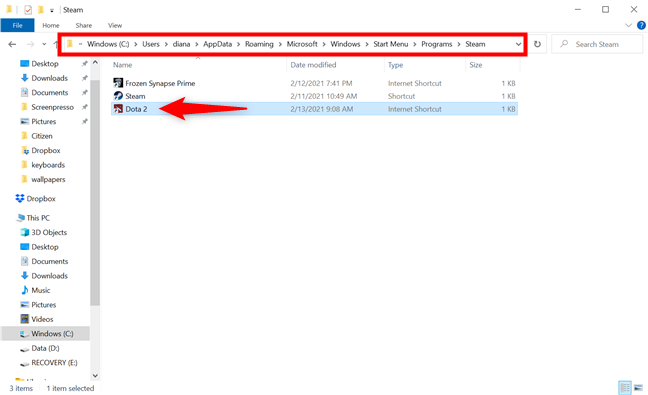Open Citizen folder in sidebar
Screen dimensions: 648x395
41,136
